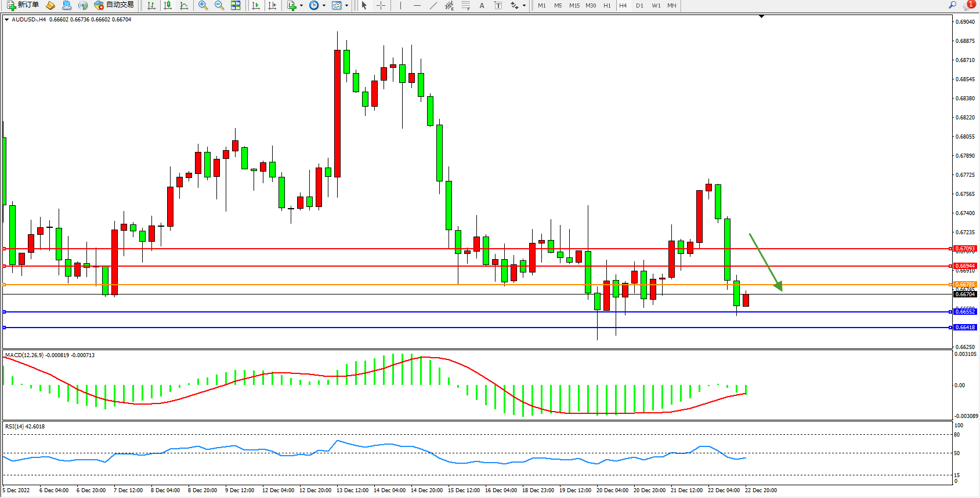
Task: Switch to the H1 timeframe
Action: coord(607,5)
